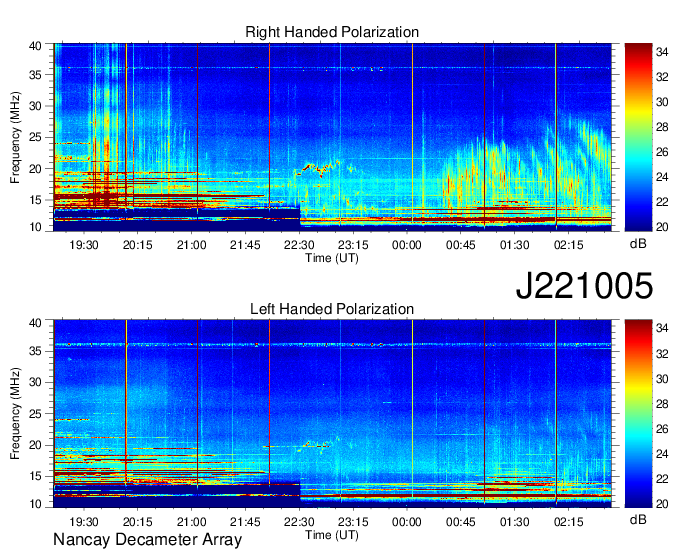Click the '25' frequency tick of Right Handed plot

(x=35, y=137)
